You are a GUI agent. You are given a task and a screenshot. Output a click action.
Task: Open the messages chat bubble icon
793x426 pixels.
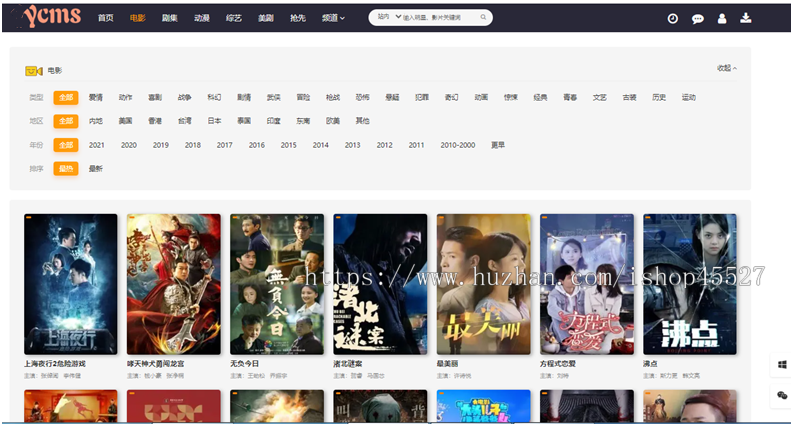pyautogui.click(x=697, y=19)
